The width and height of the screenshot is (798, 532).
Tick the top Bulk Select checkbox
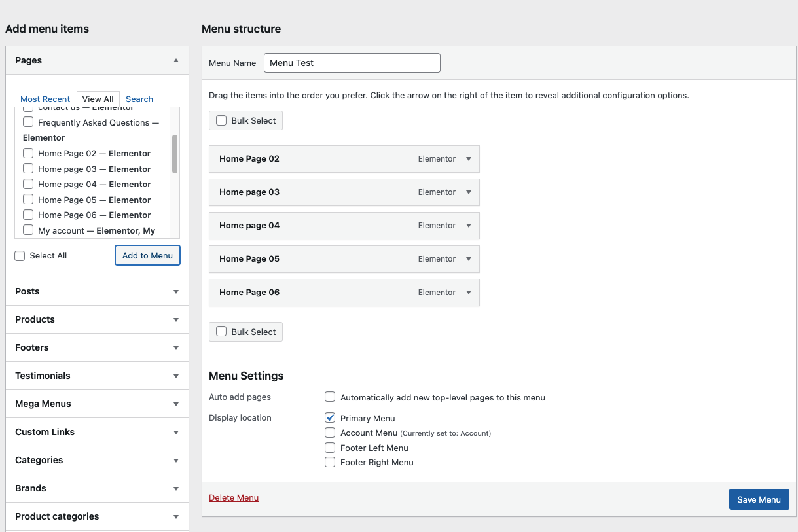[x=221, y=120]
